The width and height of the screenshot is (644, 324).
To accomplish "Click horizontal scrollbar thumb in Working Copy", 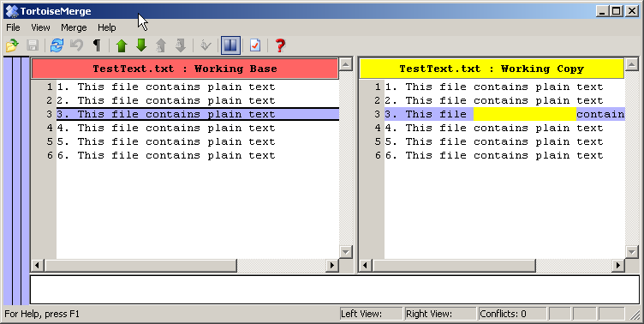I will 454,265.
